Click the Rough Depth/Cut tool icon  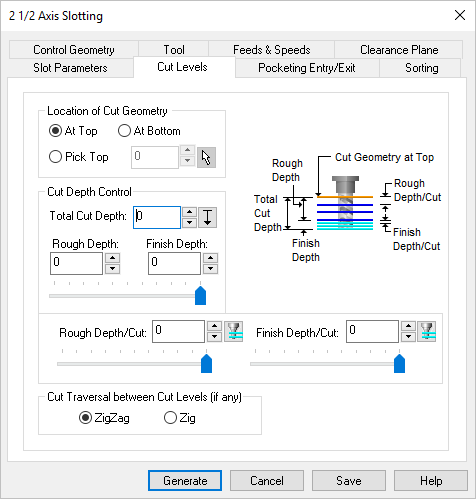click(x=233, y=331)
